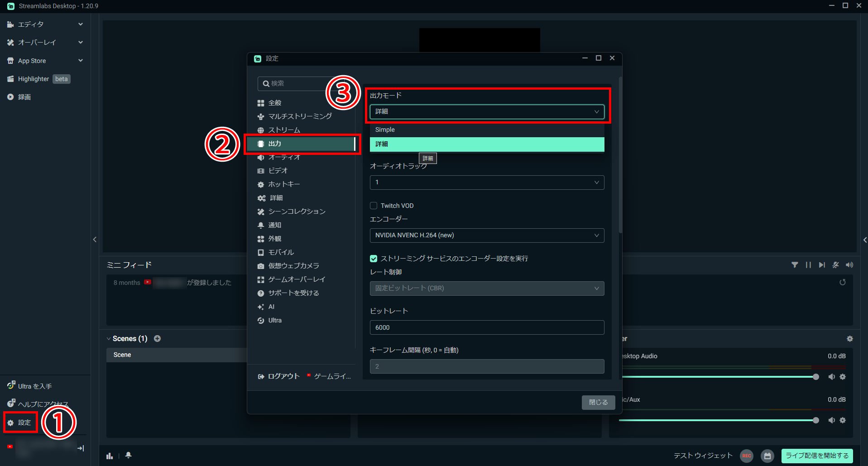Add a new scene with plus icon
868x466 pixels.
tap(157, 338)
